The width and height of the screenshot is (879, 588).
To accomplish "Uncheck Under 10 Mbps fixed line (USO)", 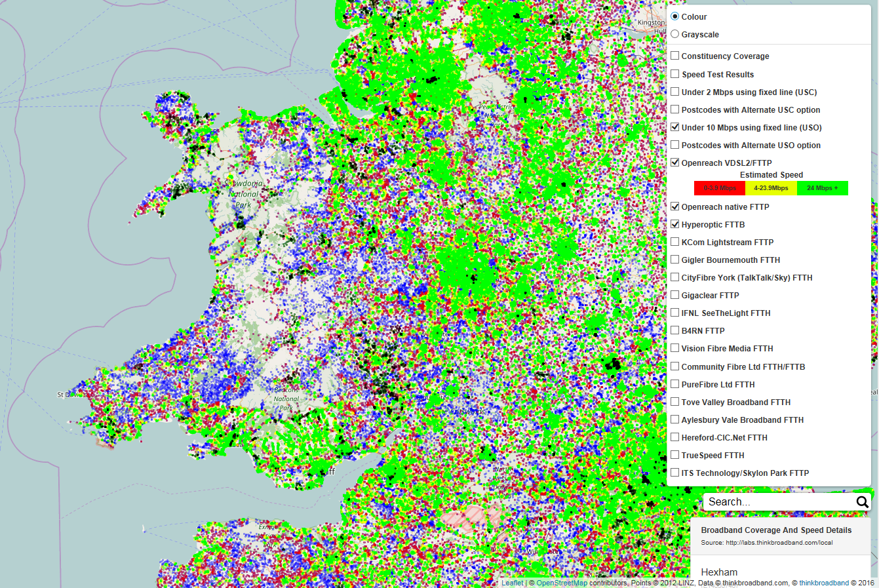I will (675, 127).
